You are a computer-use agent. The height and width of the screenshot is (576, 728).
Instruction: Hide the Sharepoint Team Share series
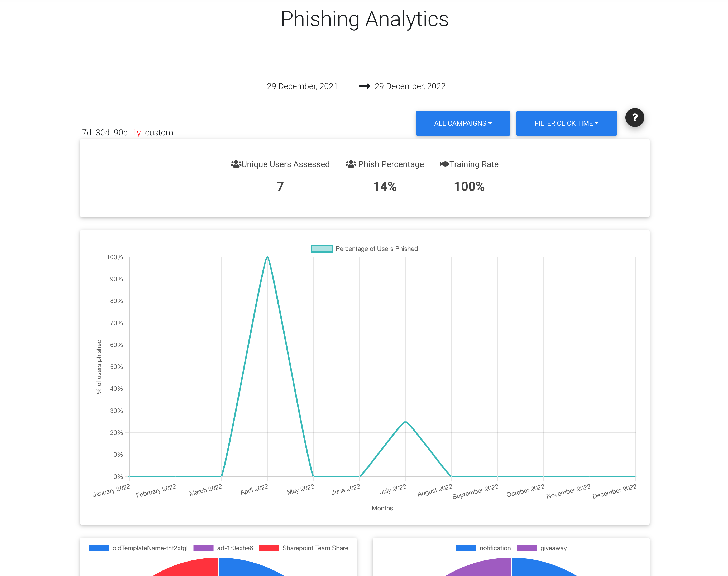pos(303,548)
